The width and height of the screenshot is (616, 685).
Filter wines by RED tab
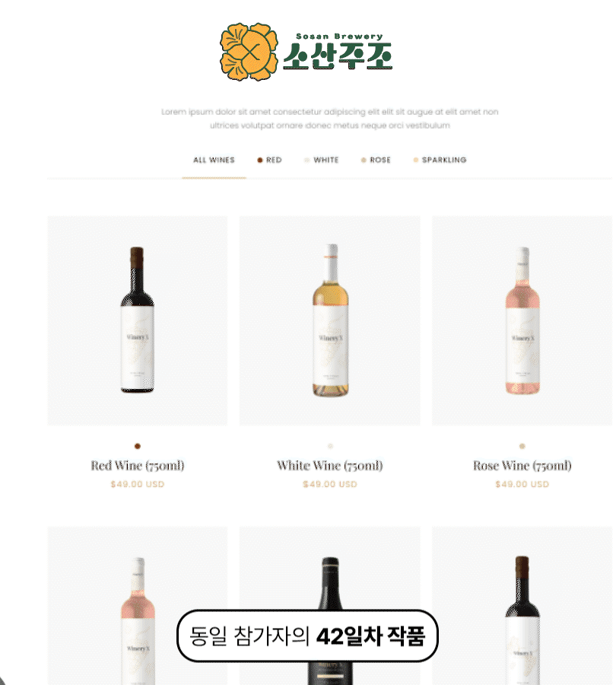pos(269,160)
